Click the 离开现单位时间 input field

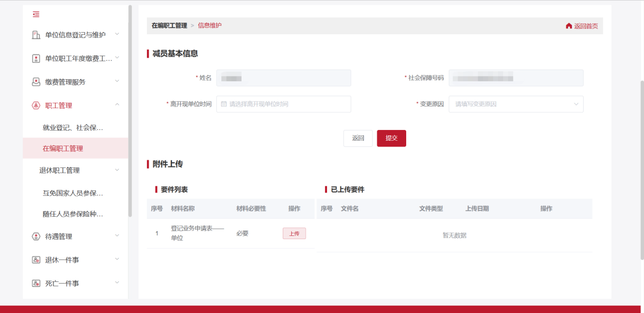283,104
